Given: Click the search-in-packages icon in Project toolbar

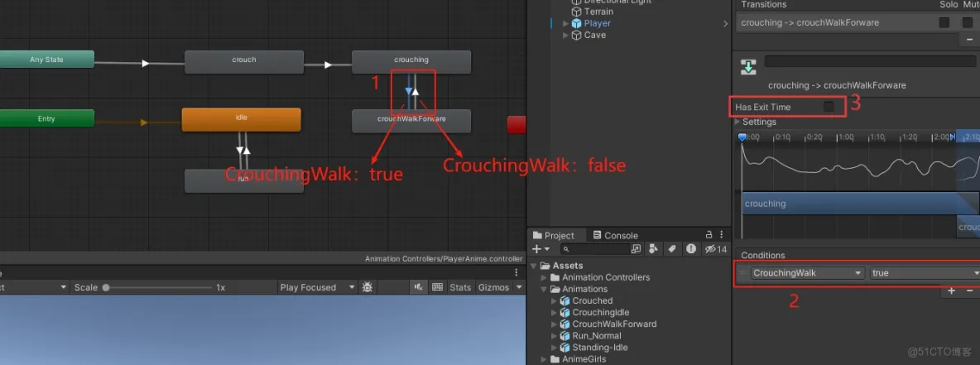Looking at the screenshot, I should 637,249.
